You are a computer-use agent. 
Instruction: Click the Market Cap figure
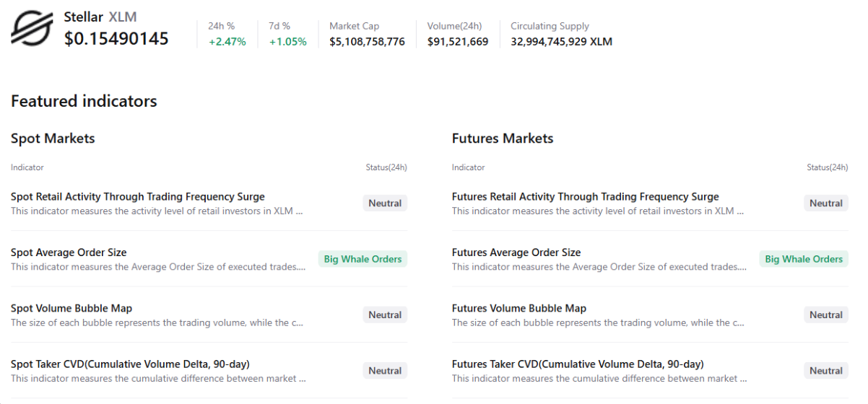367,42
